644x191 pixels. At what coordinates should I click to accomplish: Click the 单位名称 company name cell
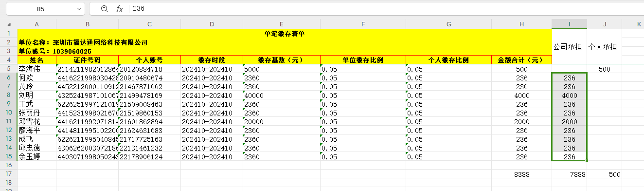point(285,42)
